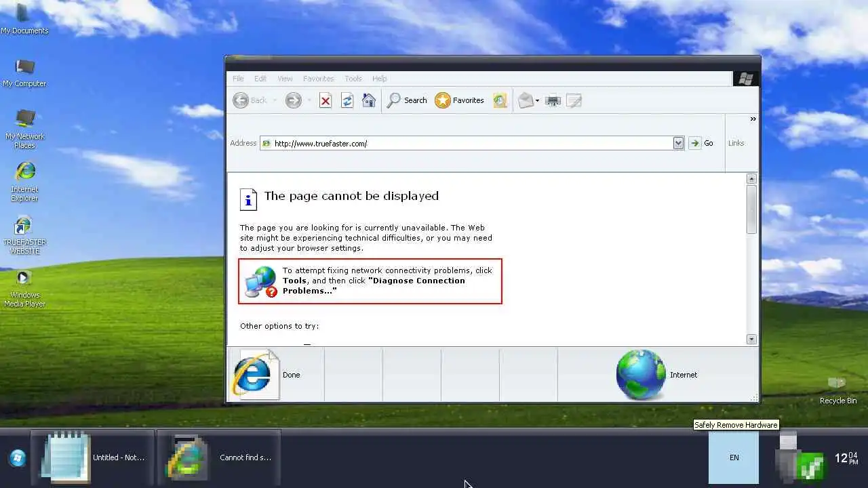Viewport: 868px width, 488px height.
Task: Open the Favorites menu
Action: pos(318,79)
